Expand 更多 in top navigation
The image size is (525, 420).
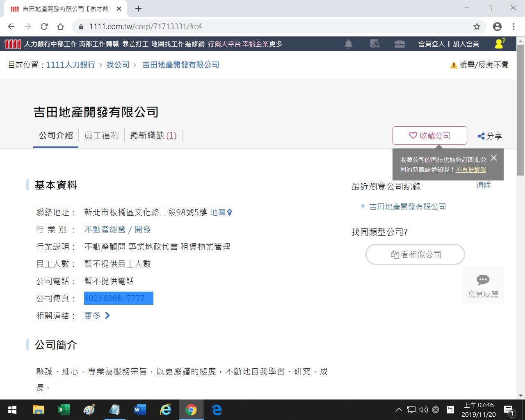(276, 44)
